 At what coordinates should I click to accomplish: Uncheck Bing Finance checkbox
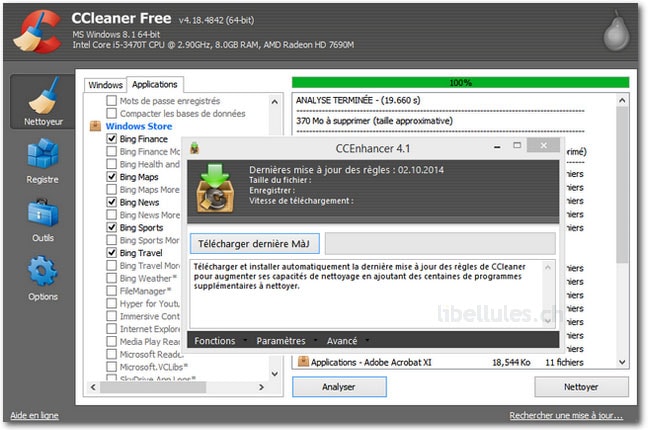pyautogui.click(x=112, y=139)
